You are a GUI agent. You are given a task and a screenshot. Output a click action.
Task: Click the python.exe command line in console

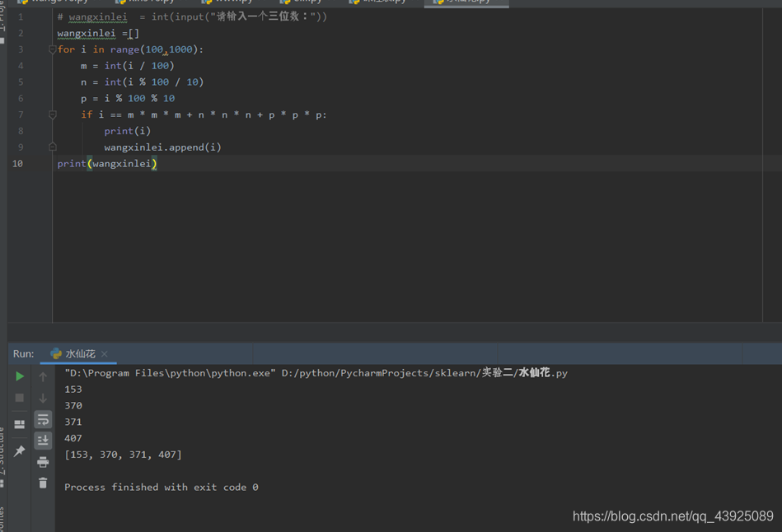click(x=316, y=373)
